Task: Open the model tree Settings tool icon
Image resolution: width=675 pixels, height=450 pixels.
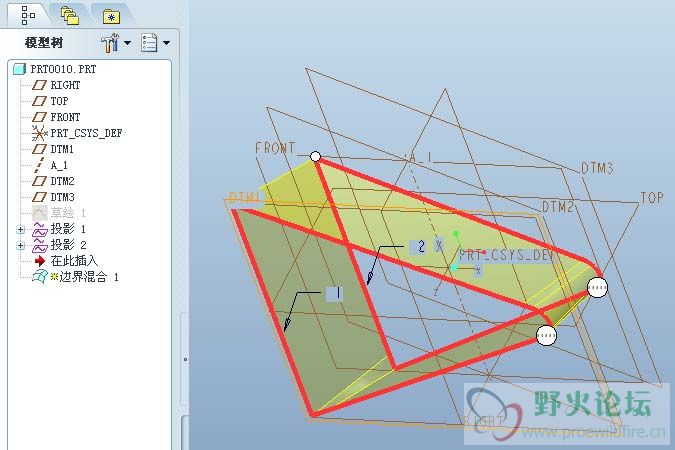Action: point(110,43)
